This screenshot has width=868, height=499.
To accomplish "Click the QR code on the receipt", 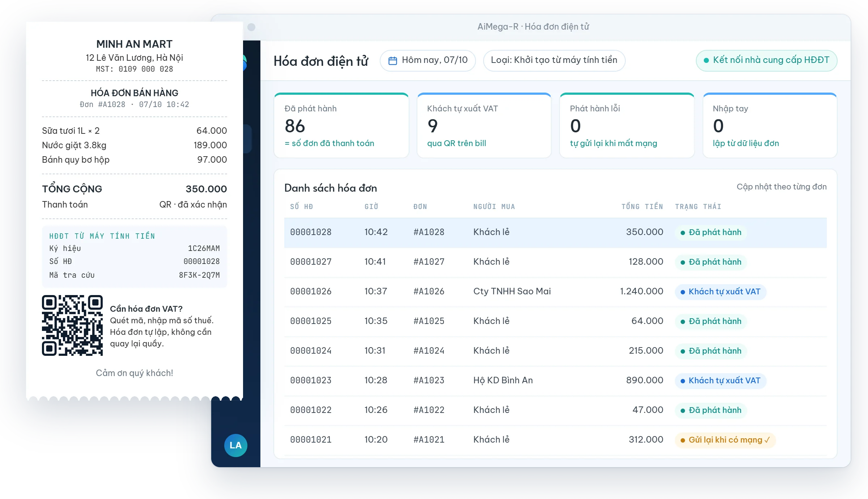I will click(72, 325).
